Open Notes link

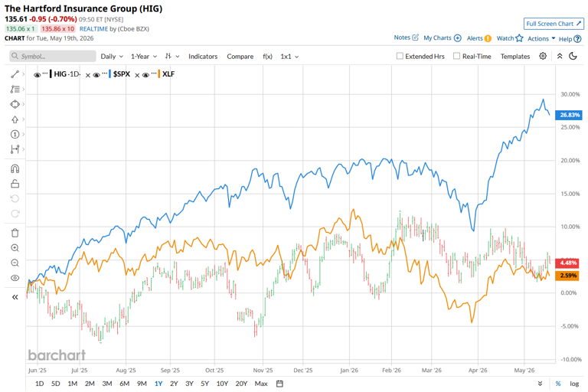406,38
